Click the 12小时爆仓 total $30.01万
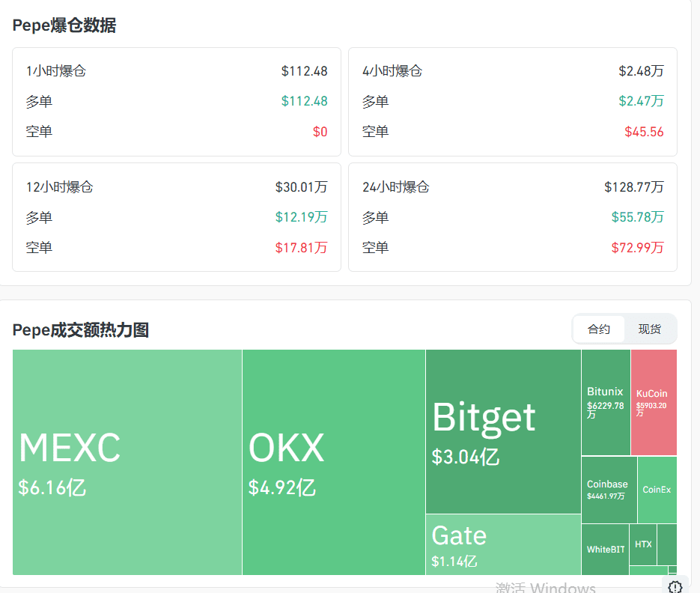Image resolution: width=700 pixels, height=593 pixels. click(302, 187)
